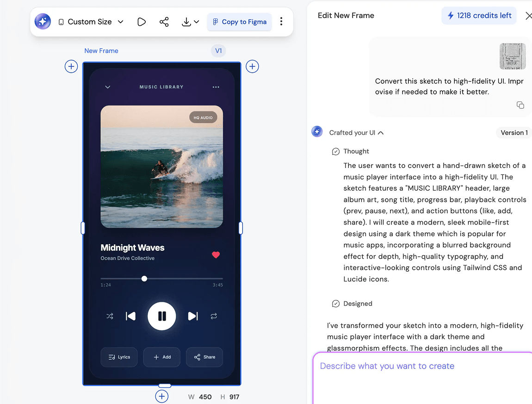Toggle repeat in the music player
This screenshot has width=532, height=404.
coord(214,316)
